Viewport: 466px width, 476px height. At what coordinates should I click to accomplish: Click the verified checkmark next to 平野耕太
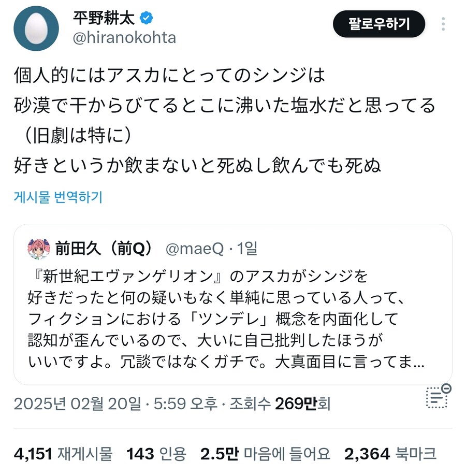(147, 17)
